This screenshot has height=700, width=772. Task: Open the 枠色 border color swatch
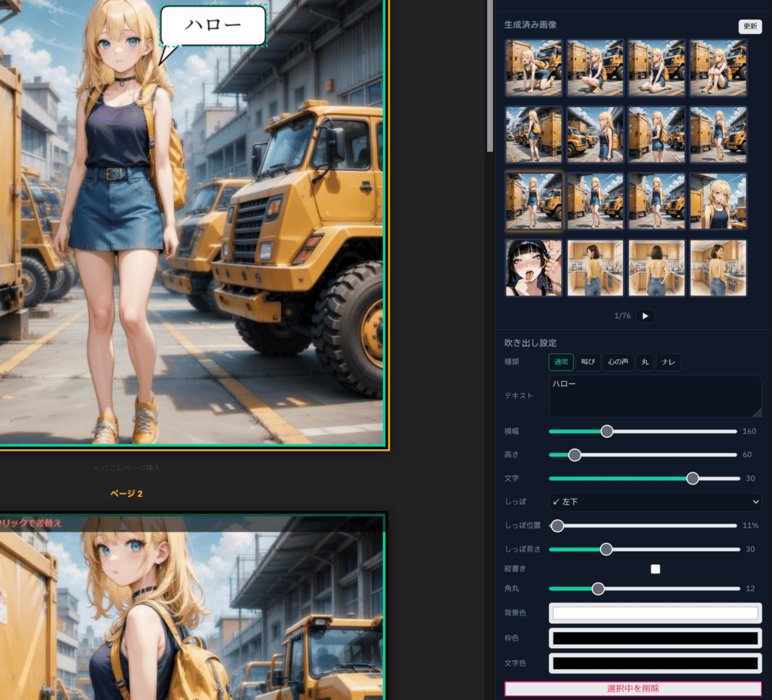pos(654,638)
